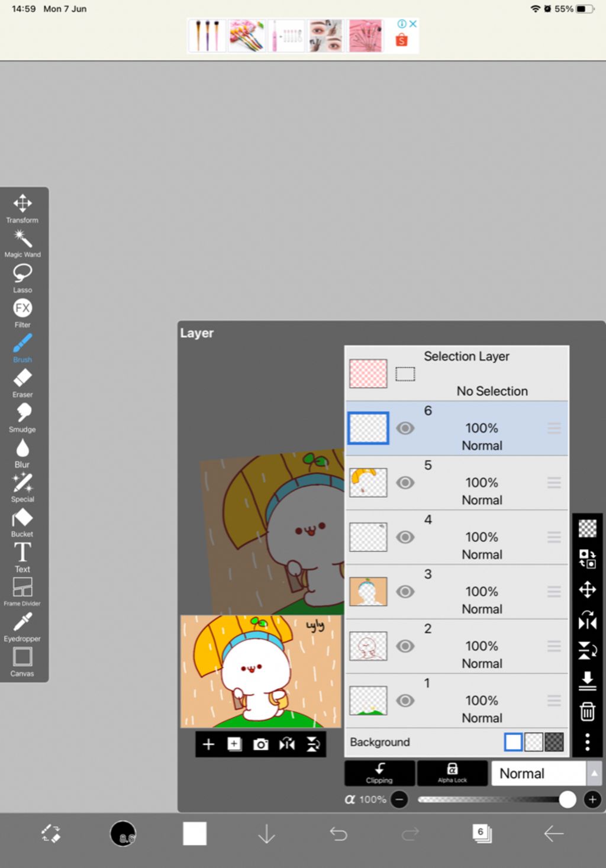Viewport: 606px width, 868px height.
Task: Select layer 2 sketch thumbnail
Action: (x=368, y=646)
